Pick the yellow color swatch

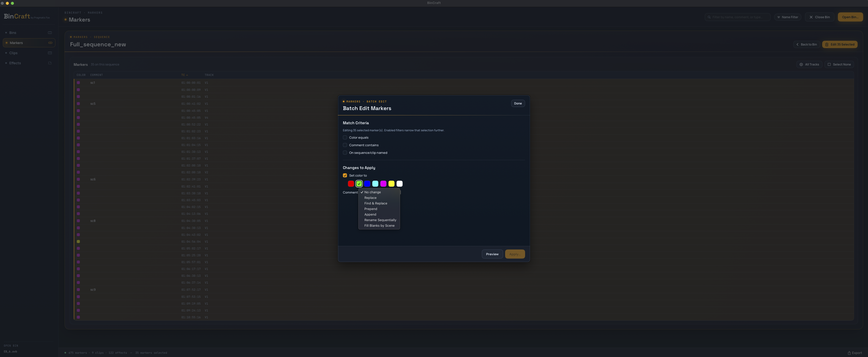pyautogui.click(x=391, y=183)
